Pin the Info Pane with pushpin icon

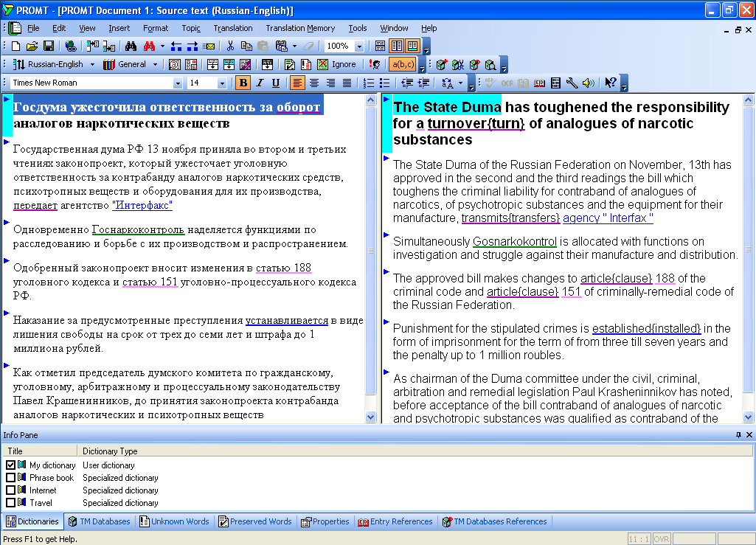click(x=738, y=435)
